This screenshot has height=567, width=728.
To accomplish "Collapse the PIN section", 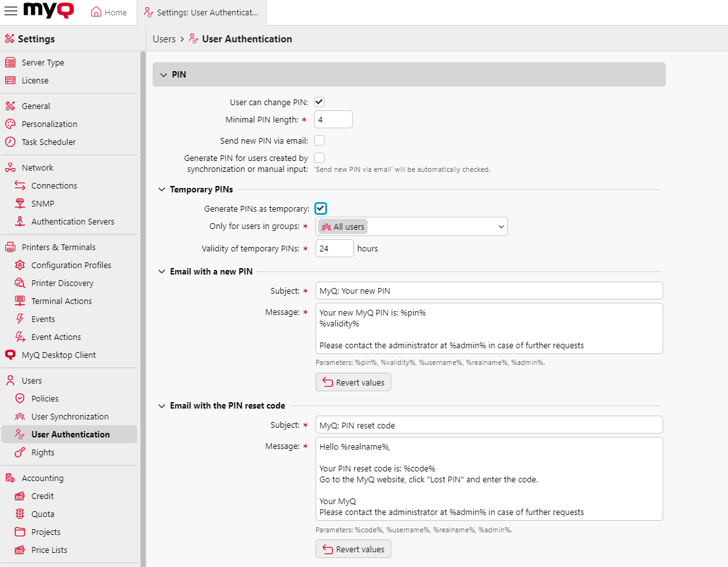I will point(164,74).
